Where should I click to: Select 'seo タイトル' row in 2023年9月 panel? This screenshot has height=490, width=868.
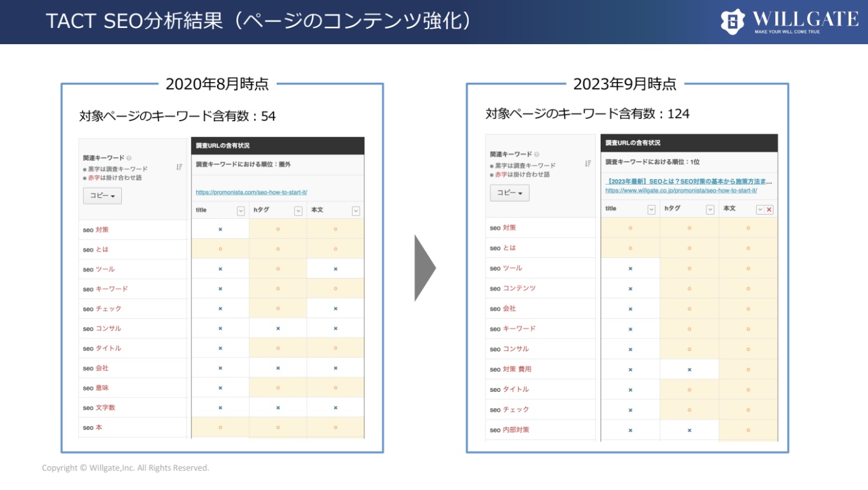click(x=540, y=389)
